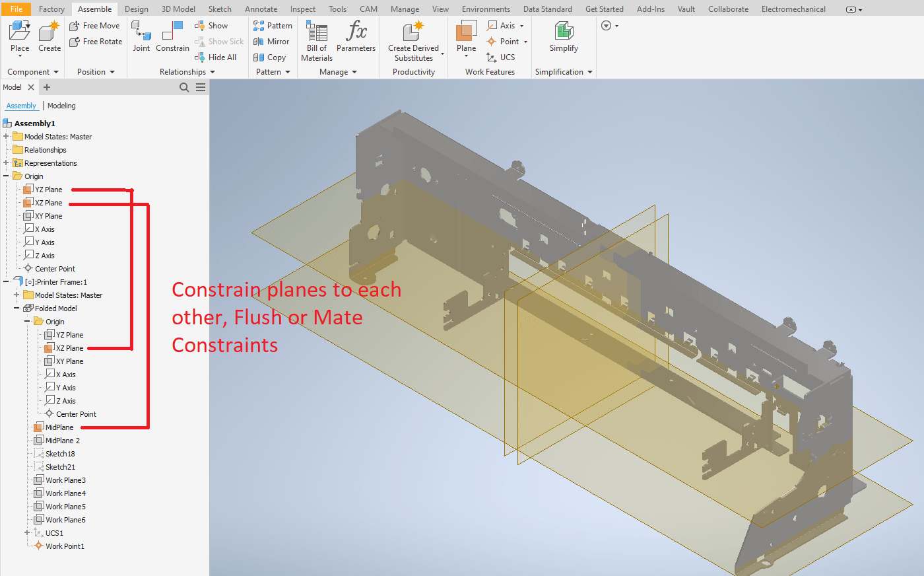Select Work Point1 in browser tree

click(x=59, y=546)
